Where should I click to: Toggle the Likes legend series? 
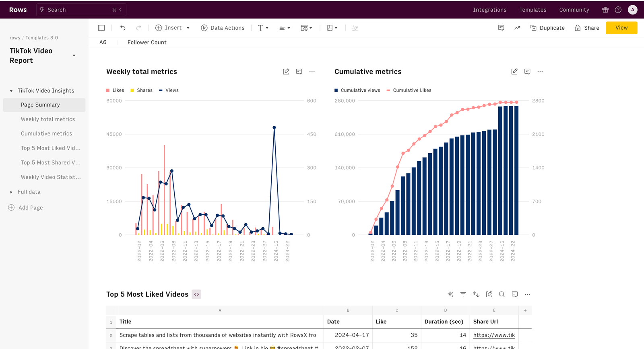[115, 90]
